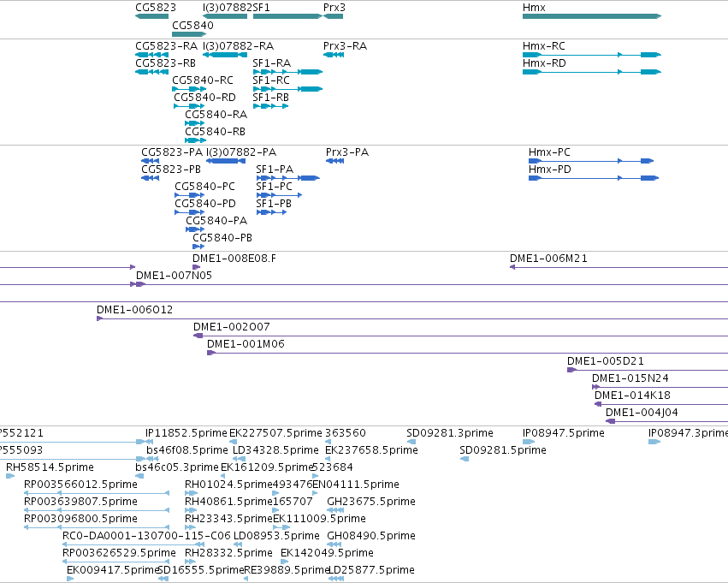This screenshot has width=728, height=583.
Task: Open the CG5823-RA transcript
Action: pyautogui.click(x=151, y=55)
